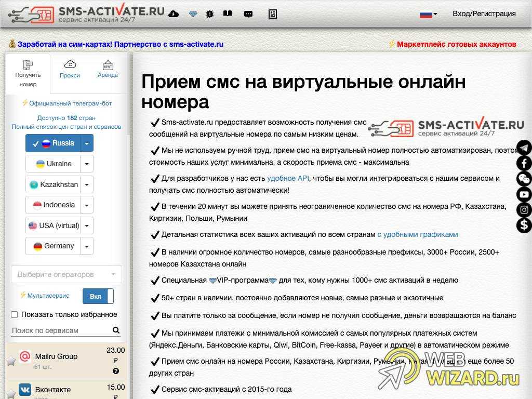Viewport: 532px width, 399px height.
Task: Star the Вконтакте service as favorite
Action: pyautogui.click(x=11, y=394)
